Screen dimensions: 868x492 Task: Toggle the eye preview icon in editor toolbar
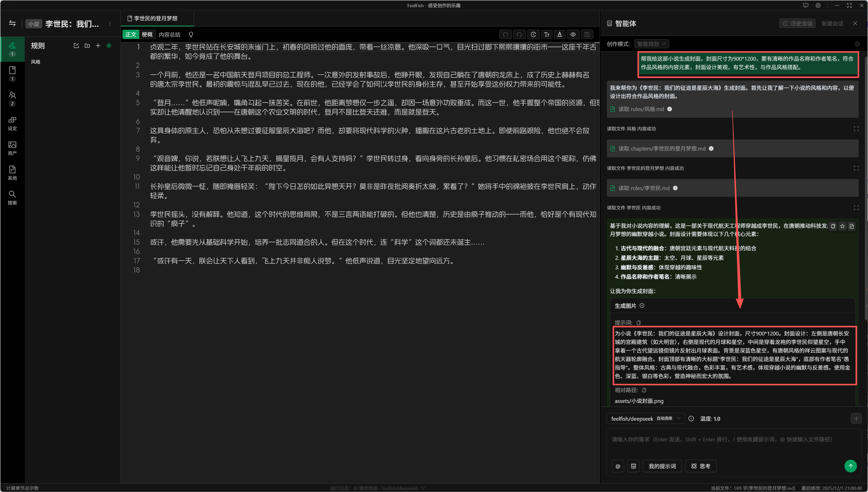coord(573,34)
